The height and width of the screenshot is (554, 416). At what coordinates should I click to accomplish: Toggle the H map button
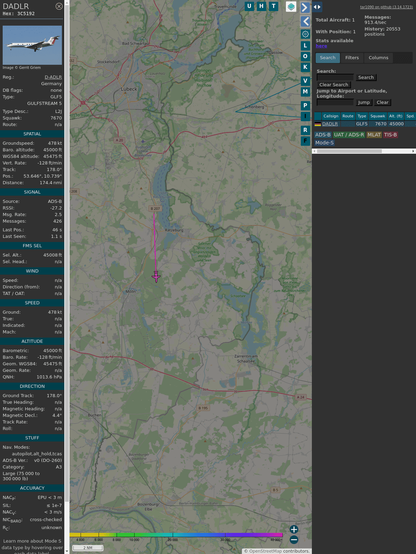(x=261, y=6)
